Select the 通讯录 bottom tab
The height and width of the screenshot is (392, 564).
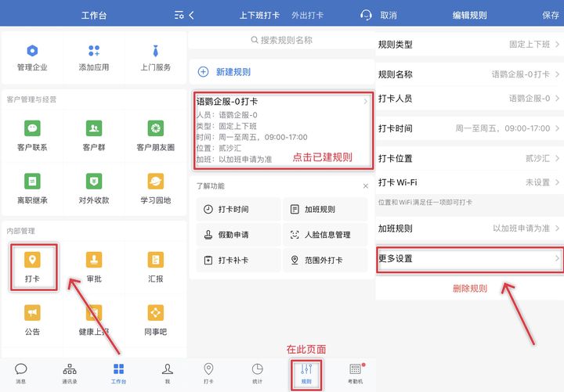pyautogui.click(x=70, y=372)
